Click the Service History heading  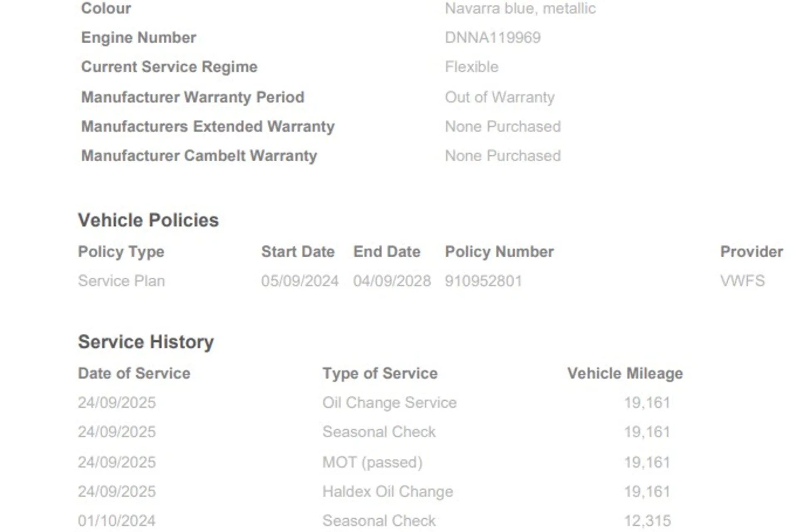146,342
